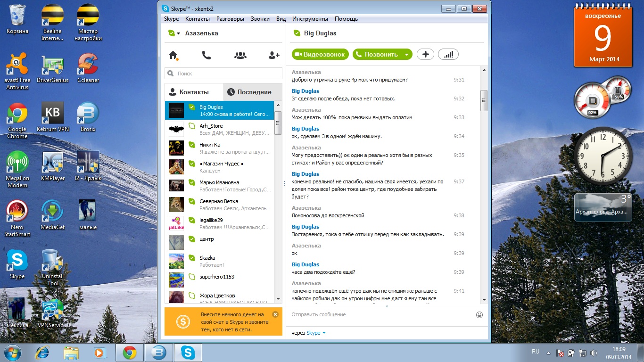This screenshot has height=362, width=644.
Task: Select Beeline Internet desktop shortcut
Action: (52, 23)
